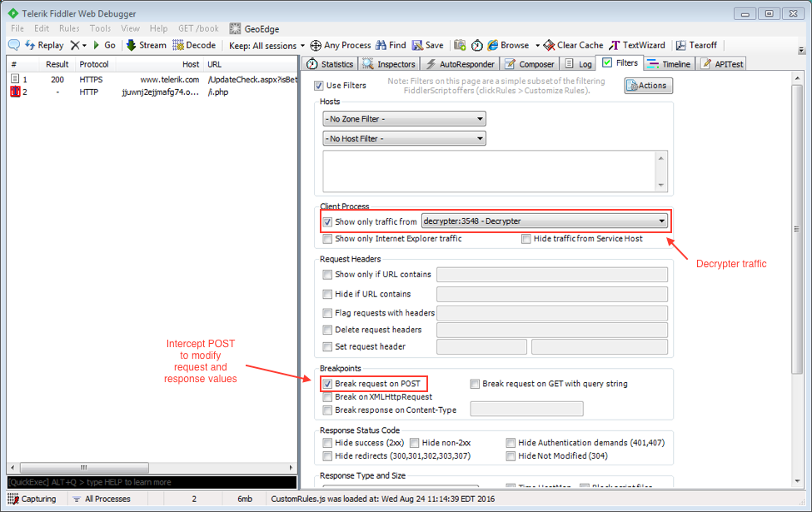Click the Replay toolbar icon
The image size is (812, 512).
[x=31, y=45]
